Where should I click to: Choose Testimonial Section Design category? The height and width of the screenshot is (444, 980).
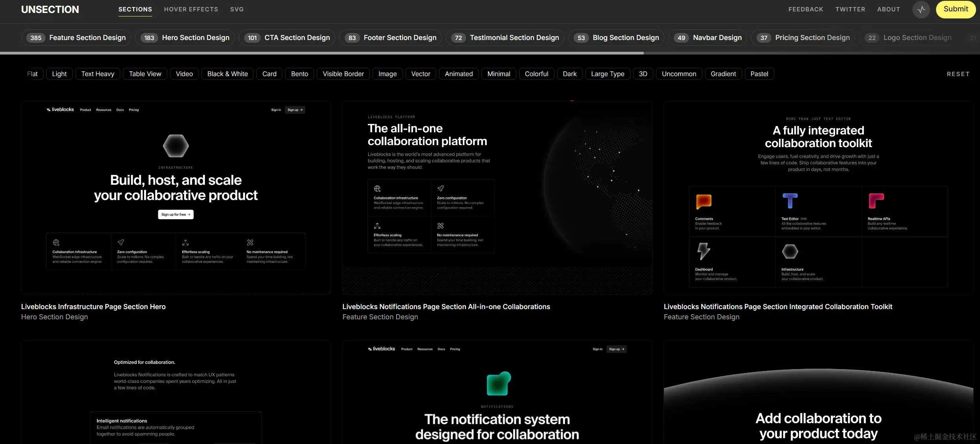505,38
